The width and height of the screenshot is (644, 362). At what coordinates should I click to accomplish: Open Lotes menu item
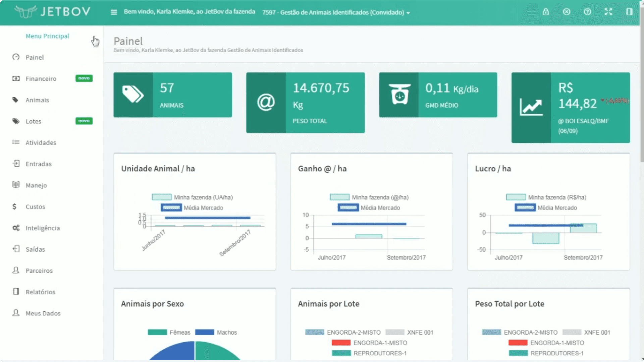click(x=34, y=121)
